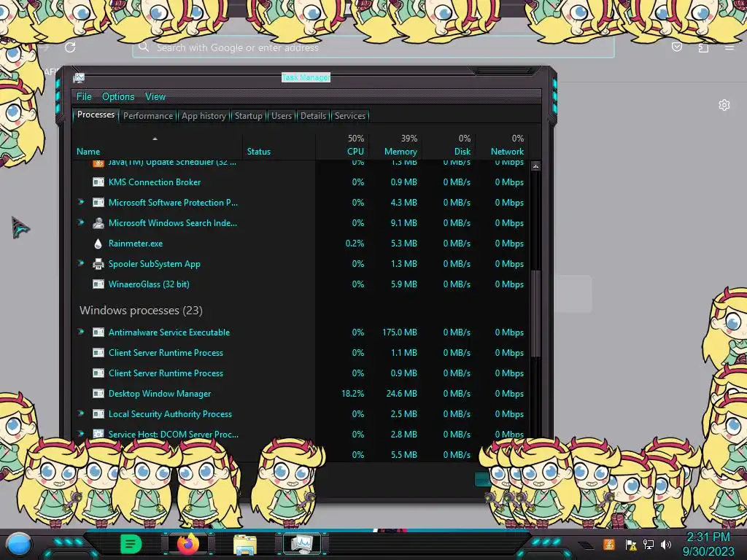Click the KMS Connection Broker process icon
Viewport: 747px width, 560px height.
[98, 182]
